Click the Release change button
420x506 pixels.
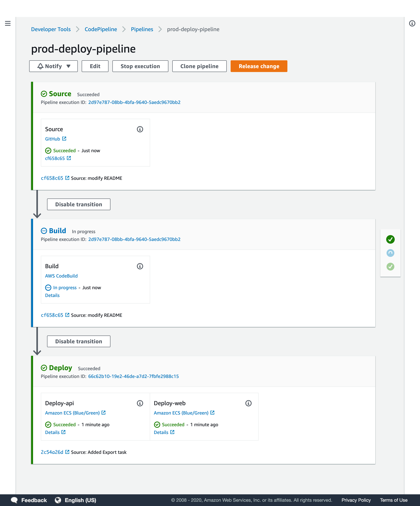click(x=259, y=66)
